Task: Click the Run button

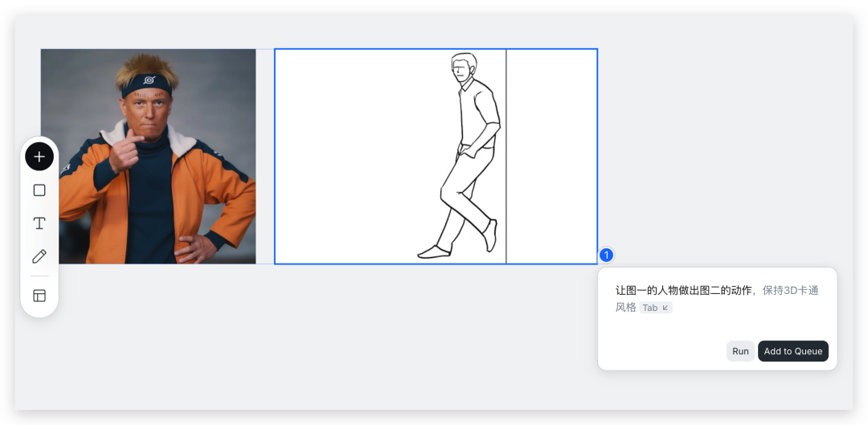Action: pos(740,351)
